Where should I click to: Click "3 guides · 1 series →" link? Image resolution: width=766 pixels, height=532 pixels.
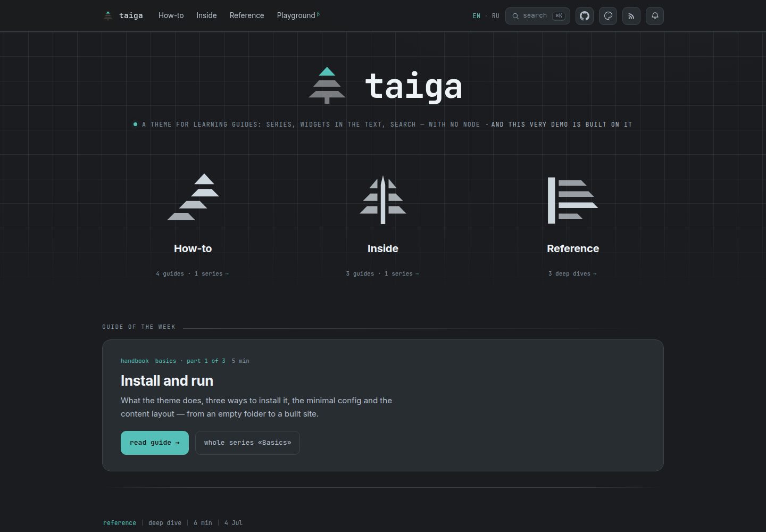tap(382, 273)
